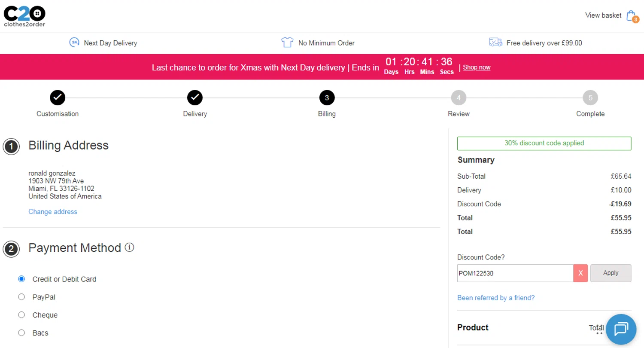This screenshot has width=644, height=348.
Task: Click Change address link
Action: tap(53, 211)
